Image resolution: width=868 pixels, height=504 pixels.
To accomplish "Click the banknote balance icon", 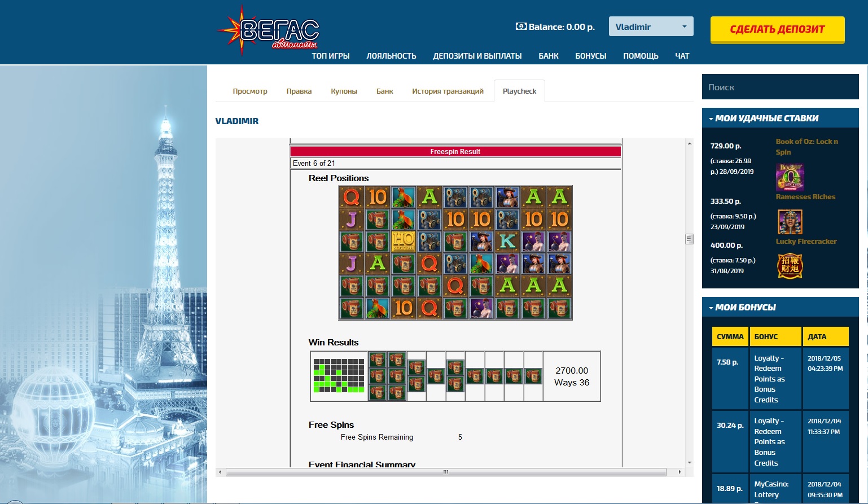I will tap(521, 27).
